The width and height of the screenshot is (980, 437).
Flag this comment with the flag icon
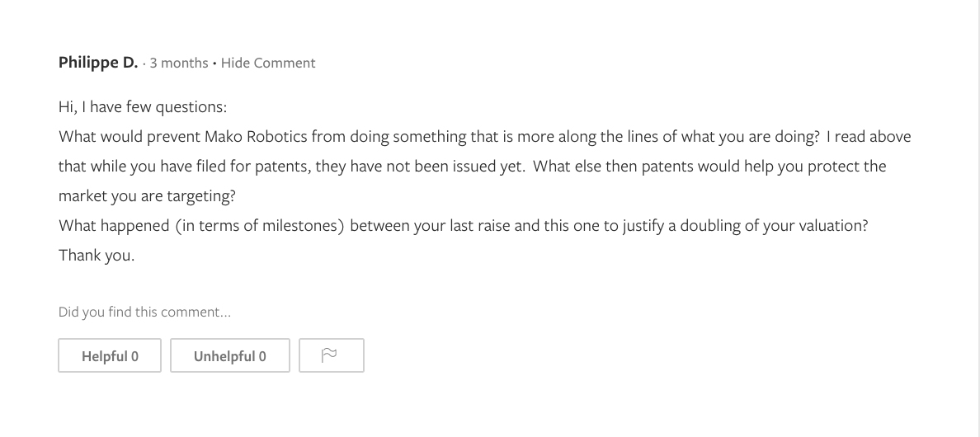[x=331, y=355]
